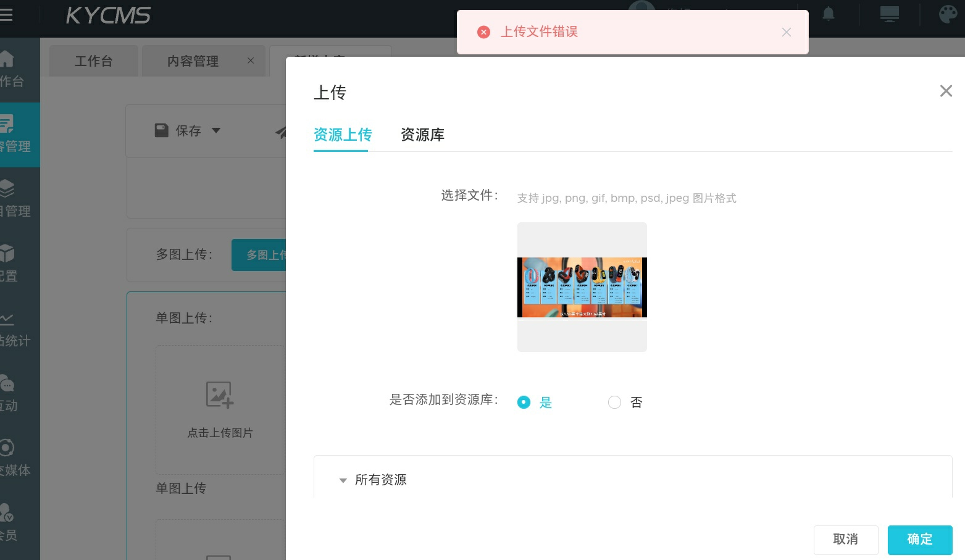Click the 选择文件 label

click(469, 195)
